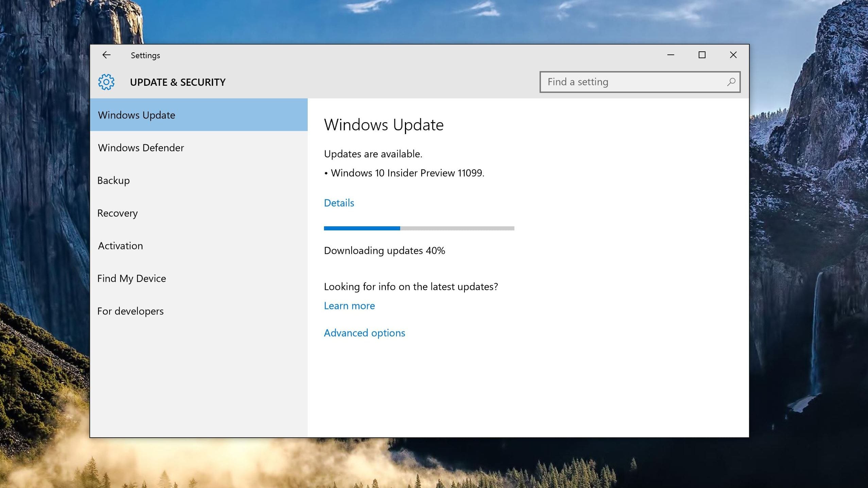
Task: Click the Learn more link
Action: click(349, 306)
